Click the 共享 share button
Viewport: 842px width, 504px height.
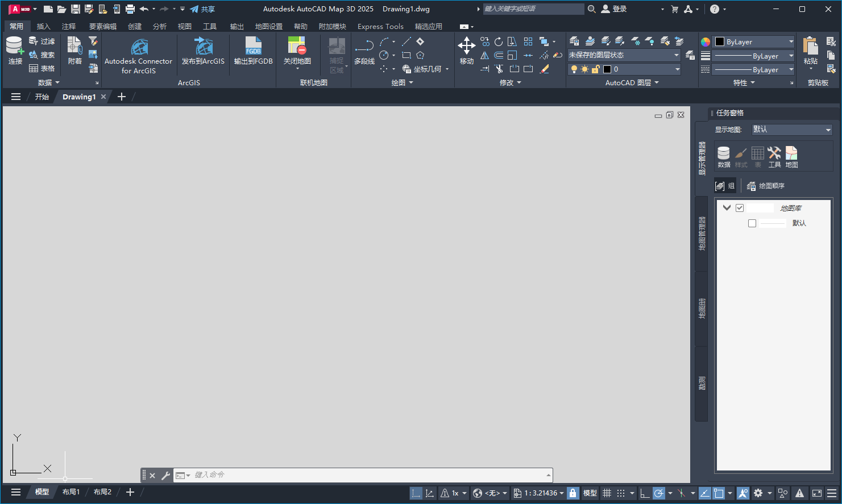(x=202, y=9)
